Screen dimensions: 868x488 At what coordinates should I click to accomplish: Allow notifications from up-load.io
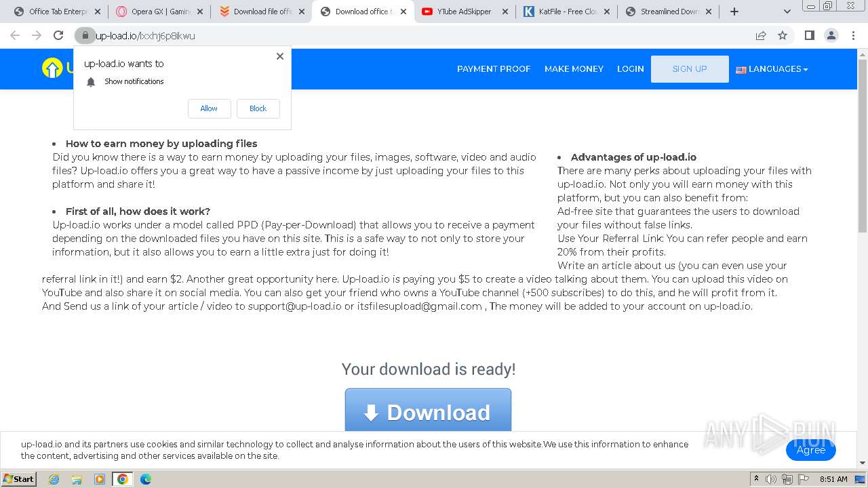click(209, 108)
